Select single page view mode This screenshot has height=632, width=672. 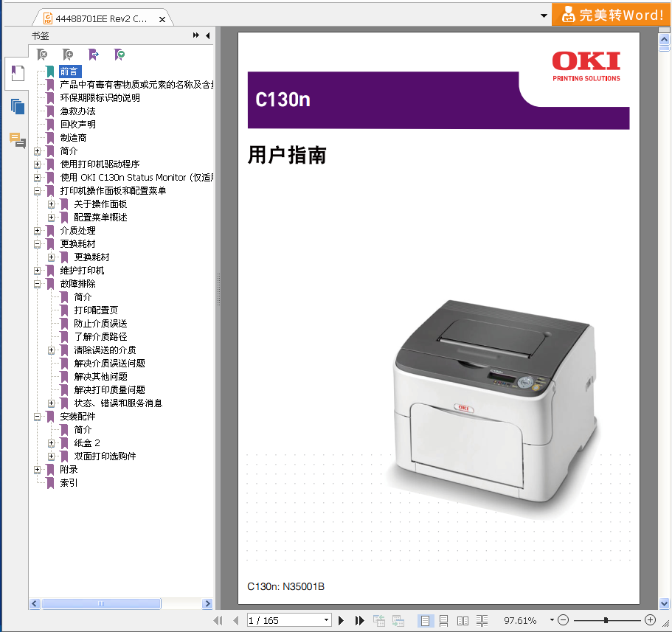tap(425, 620)
